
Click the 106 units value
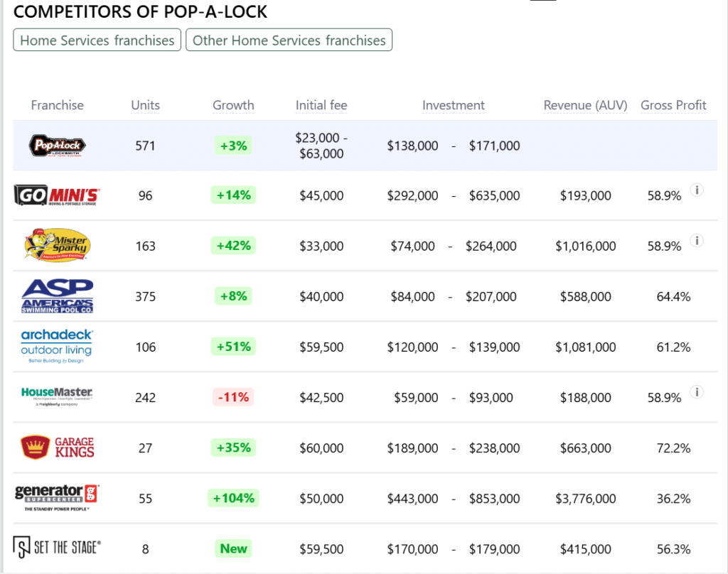coord(145,347)
